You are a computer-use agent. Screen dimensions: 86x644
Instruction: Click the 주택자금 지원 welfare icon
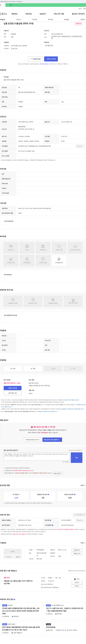click(x=11, y=260)
